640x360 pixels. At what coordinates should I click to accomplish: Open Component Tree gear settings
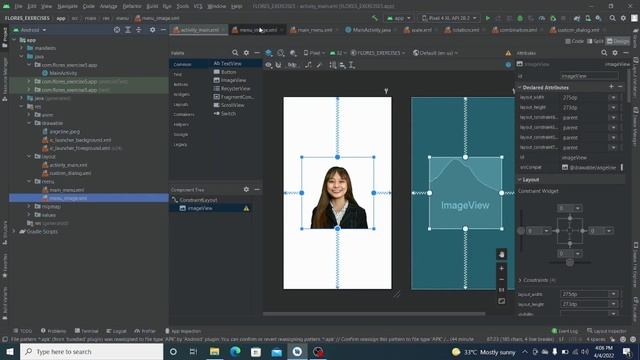coord(246,189)
